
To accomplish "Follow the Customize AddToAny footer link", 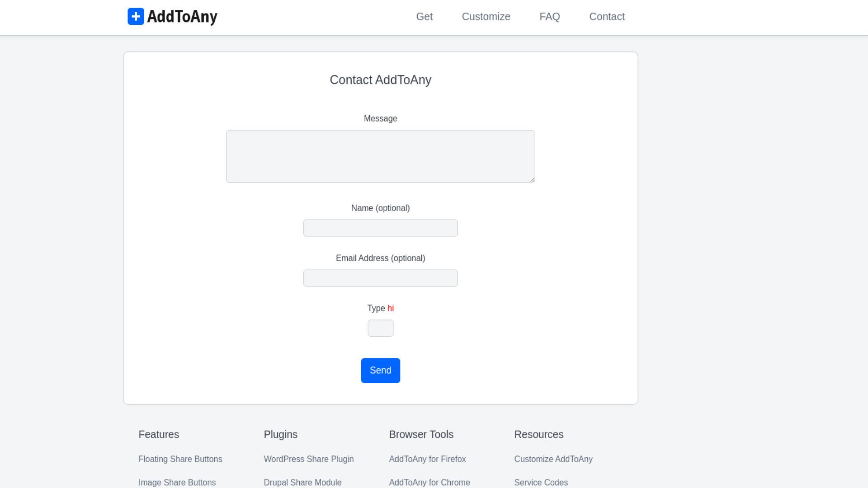I will (x=553, y=459).
